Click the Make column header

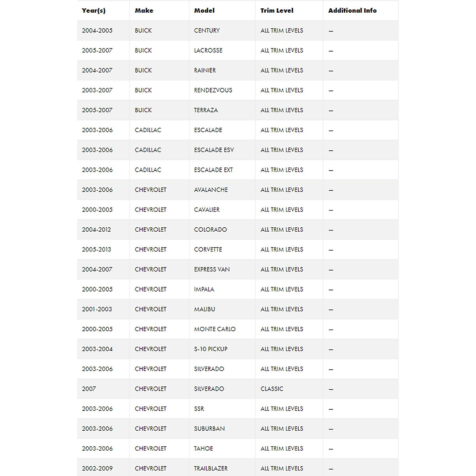click(144, 11)
